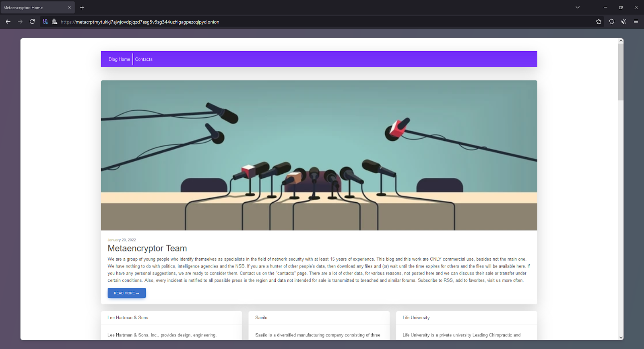The width and height of the screenshot is (644, 349).
Task: Bookmark this page with the star icon
Action: click(599, 22)
